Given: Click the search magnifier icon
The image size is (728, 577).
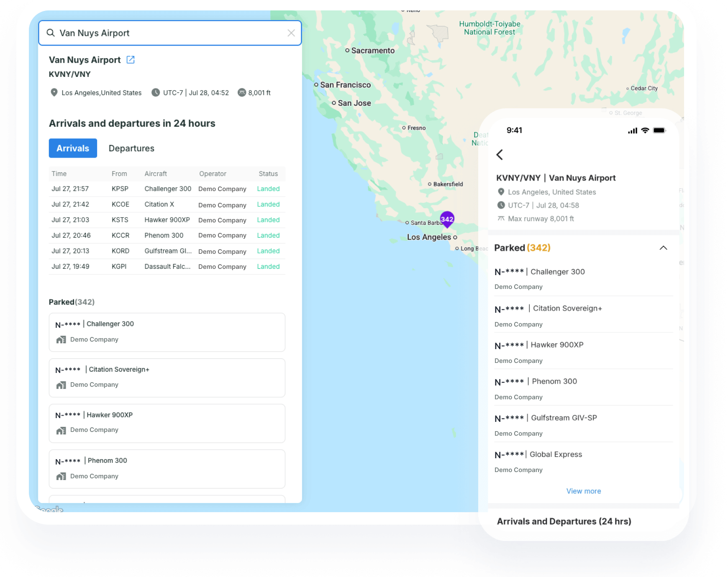Looking at the screenshot, I should pos(51,33).
